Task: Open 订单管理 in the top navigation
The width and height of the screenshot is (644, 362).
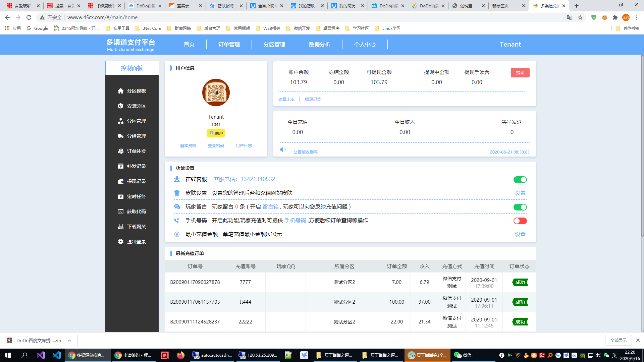Action: [229, 44]
